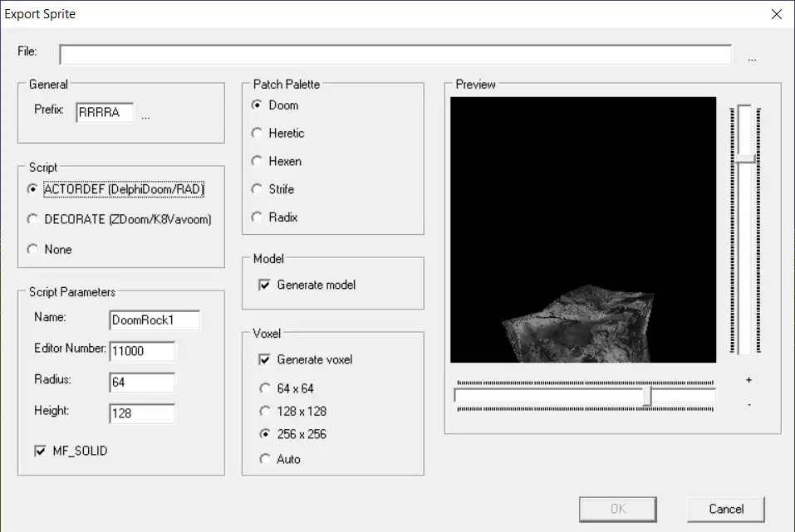
Task: Click the Cancel button
Action: point(726,510)
